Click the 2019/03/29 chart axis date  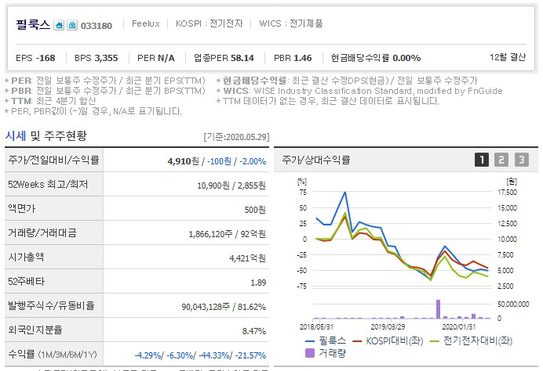[388, 327]
